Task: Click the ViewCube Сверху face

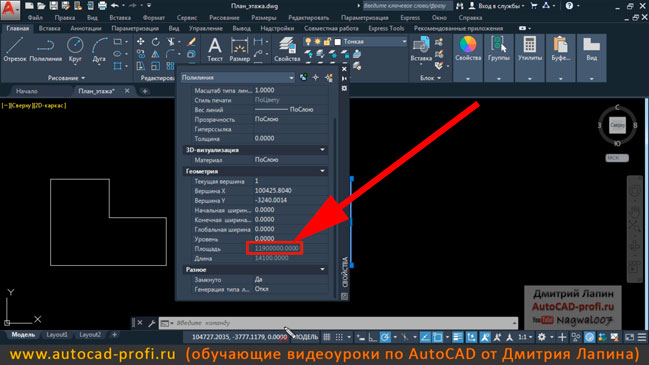Action: [617, 125]
